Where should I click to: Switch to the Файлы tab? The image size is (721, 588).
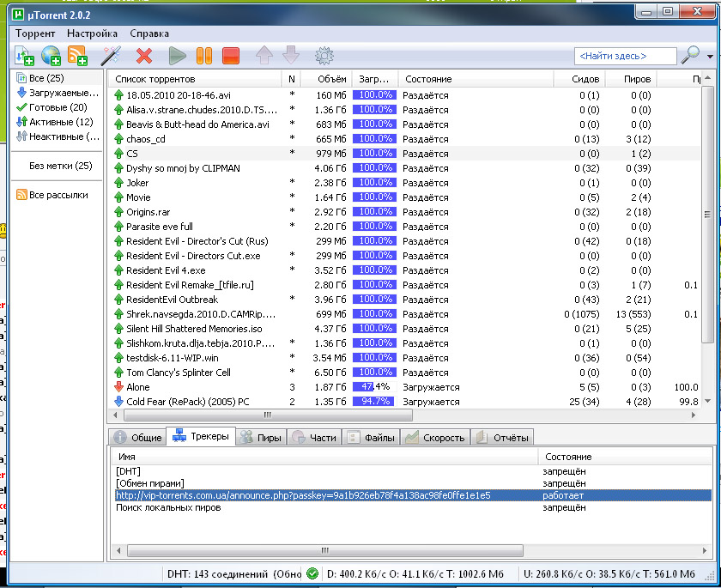[372, 437]
